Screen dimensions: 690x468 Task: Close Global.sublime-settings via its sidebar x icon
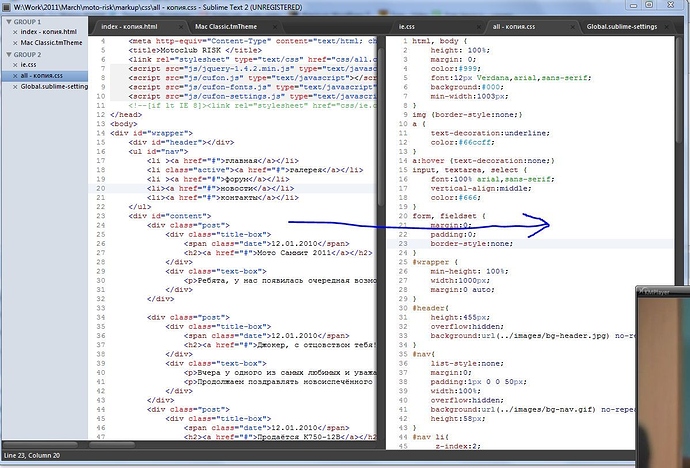click(x=14, y=87)
